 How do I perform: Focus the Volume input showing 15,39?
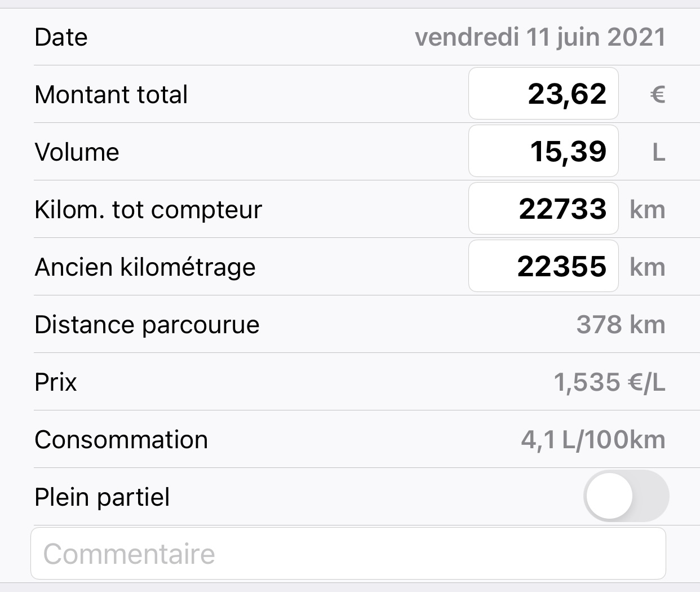pos(543,152)
